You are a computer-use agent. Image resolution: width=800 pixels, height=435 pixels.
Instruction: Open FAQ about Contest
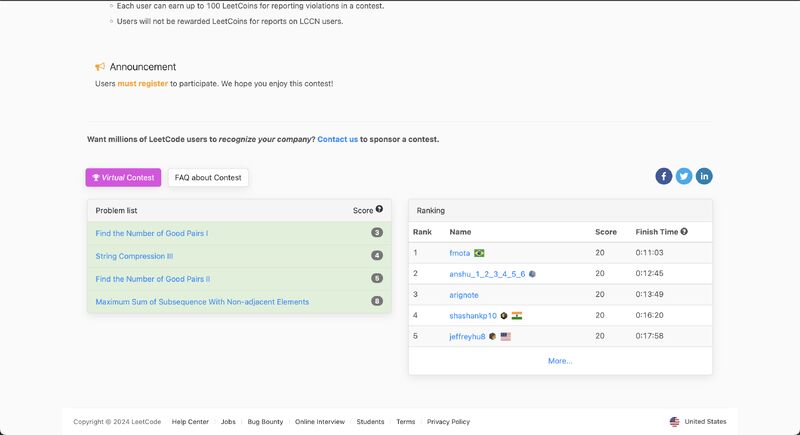tap(208, 177)
